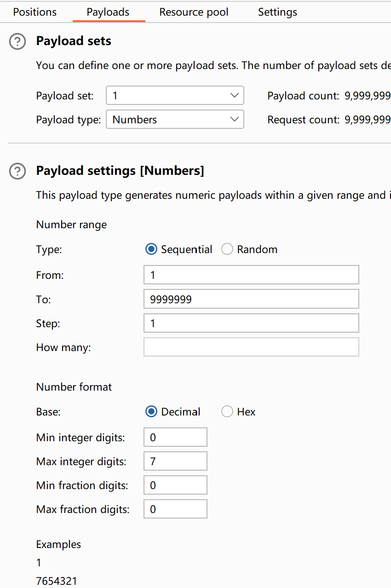
Task: Choose Decimal number base
Action: coord(151,412)
